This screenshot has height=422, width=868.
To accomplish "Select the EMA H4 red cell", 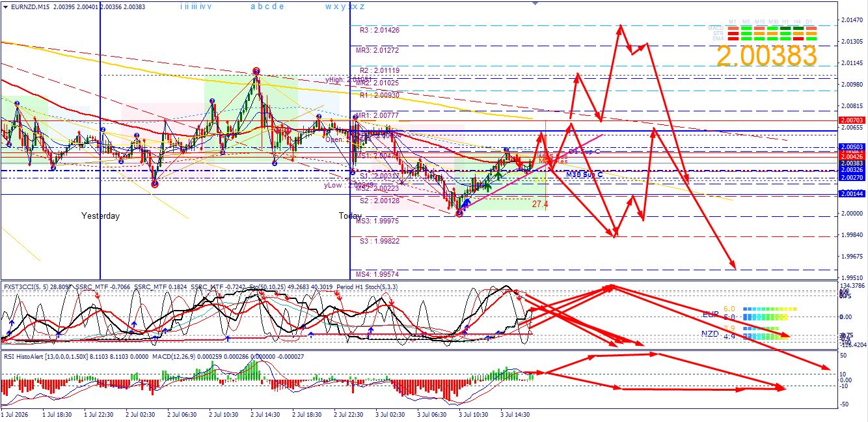I will [x=798, y=38].
